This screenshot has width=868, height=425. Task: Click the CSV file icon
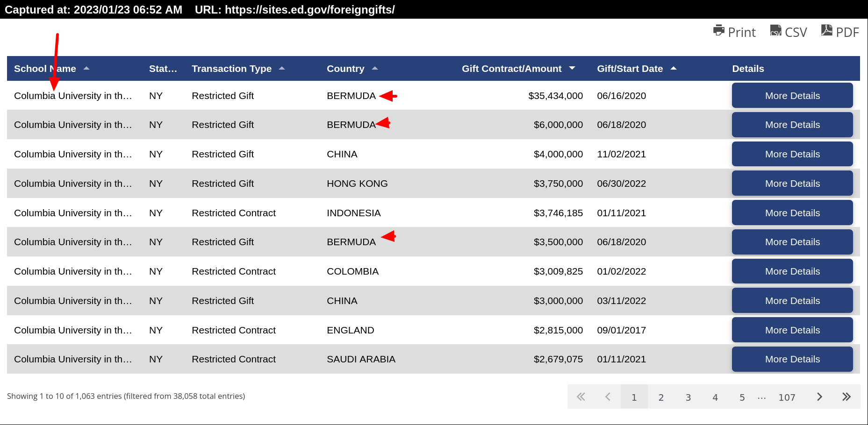pos(775,30)
